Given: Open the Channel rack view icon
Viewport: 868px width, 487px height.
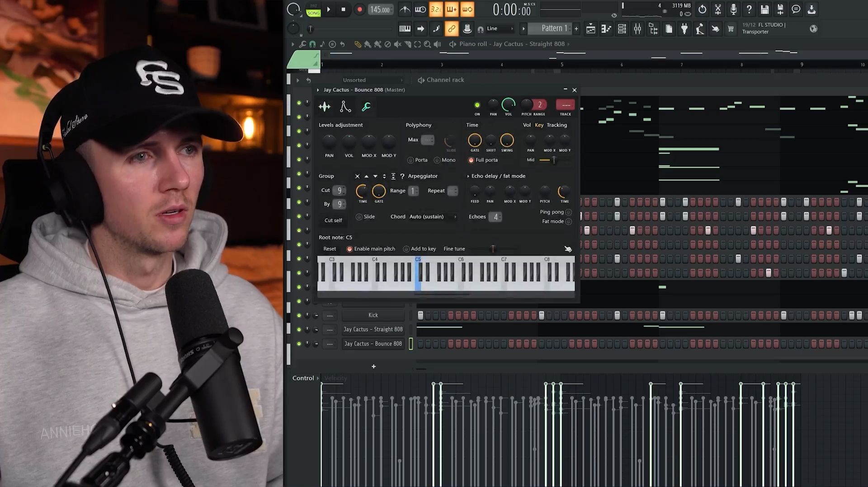Looking at the screenshot, I should point(622,29).
